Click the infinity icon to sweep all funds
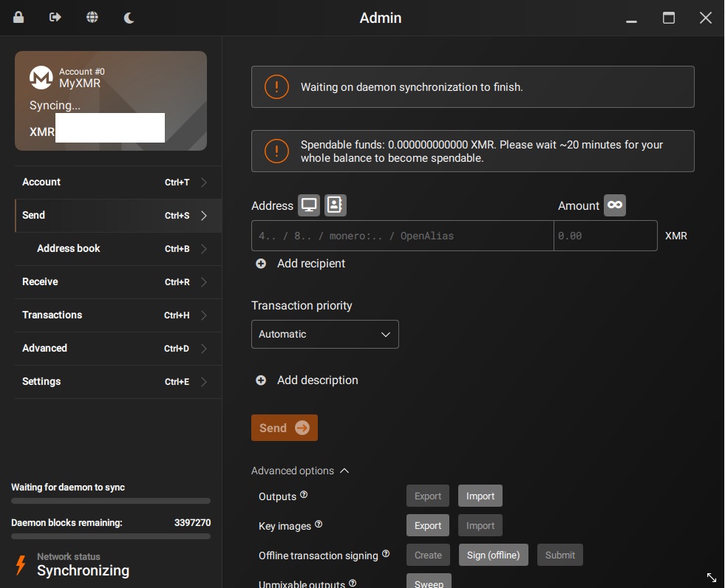 coord(614,205)
